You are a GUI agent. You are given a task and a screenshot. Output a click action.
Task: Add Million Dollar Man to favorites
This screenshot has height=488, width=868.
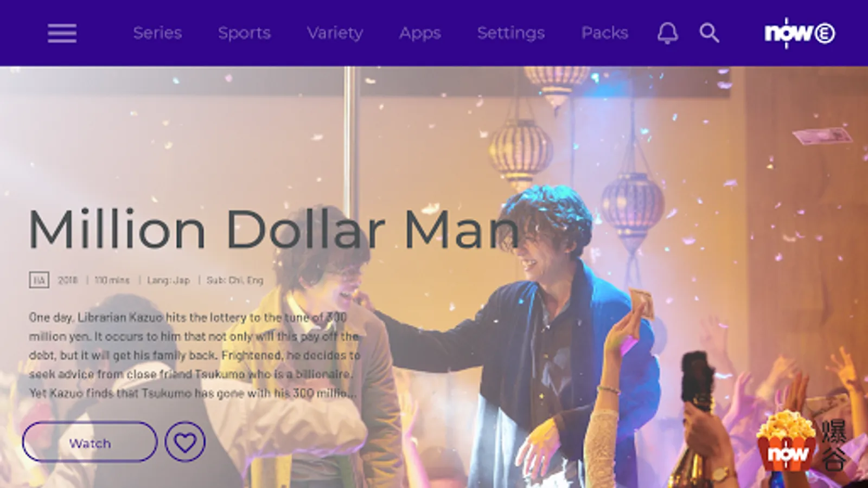pyautogui.click(x=185, y=442)
